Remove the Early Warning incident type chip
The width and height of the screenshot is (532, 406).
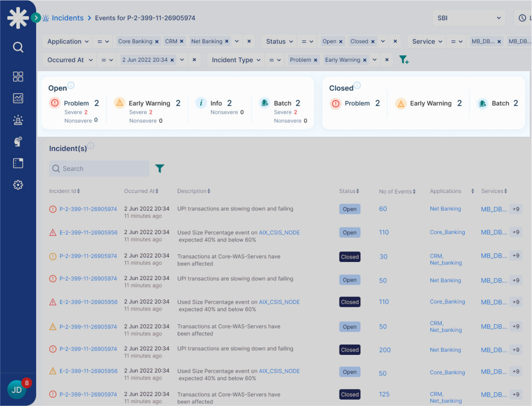[365, 60]
